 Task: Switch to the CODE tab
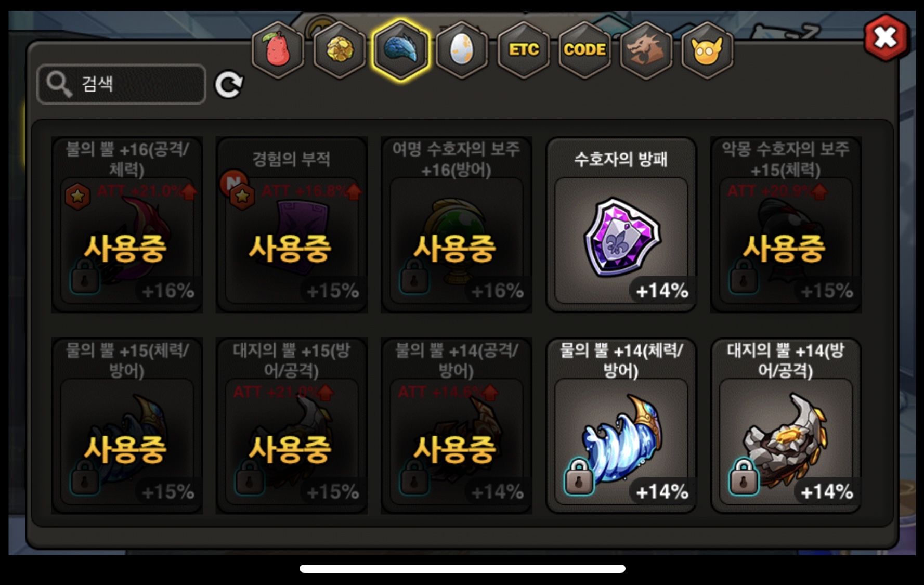[x=584, y=50]
